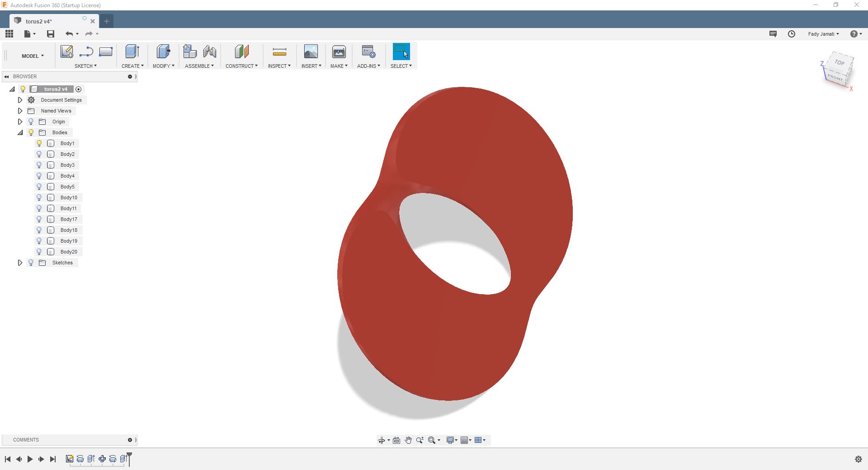Open the MODIFY menu

163,66
